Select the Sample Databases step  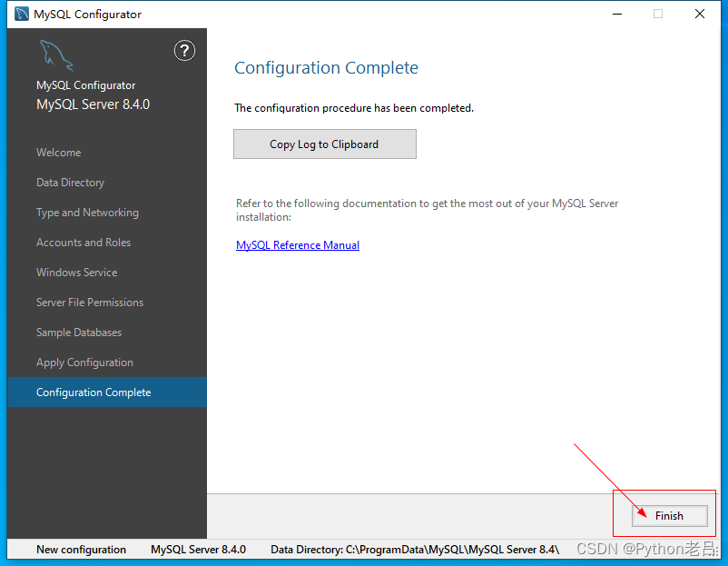click(x=79, y=333)
